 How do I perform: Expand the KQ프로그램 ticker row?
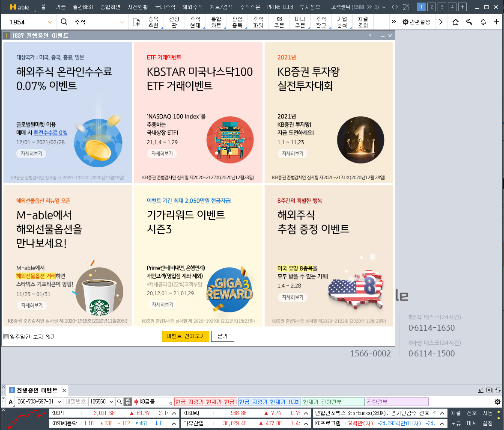[442, 424]
